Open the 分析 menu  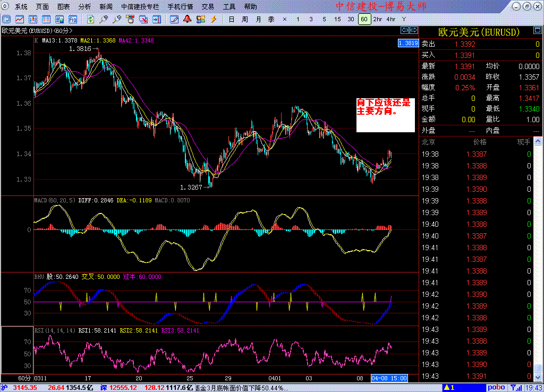[84, 6]
